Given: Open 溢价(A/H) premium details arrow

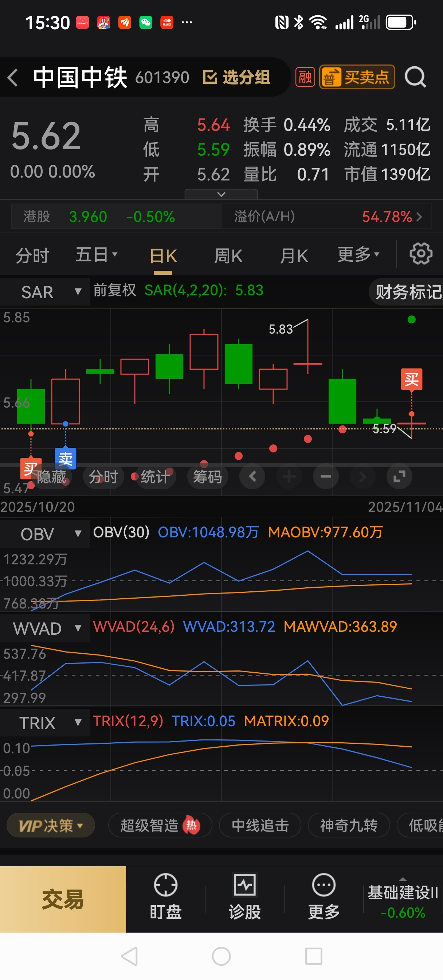Looking at the screenshot, I should click(x=419, y=217).
